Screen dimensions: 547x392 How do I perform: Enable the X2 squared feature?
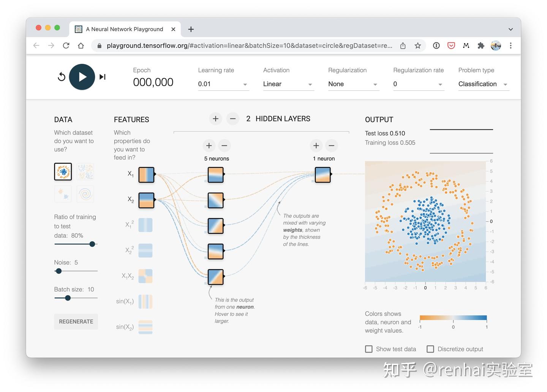tap(145, 250)
